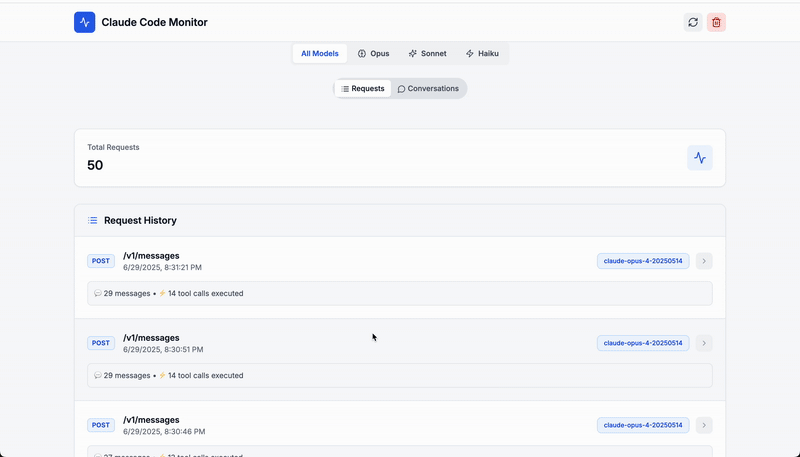Screen dimensions: 800x457
Task: Click the list icon beside Request History
Action: click(92, 220)
